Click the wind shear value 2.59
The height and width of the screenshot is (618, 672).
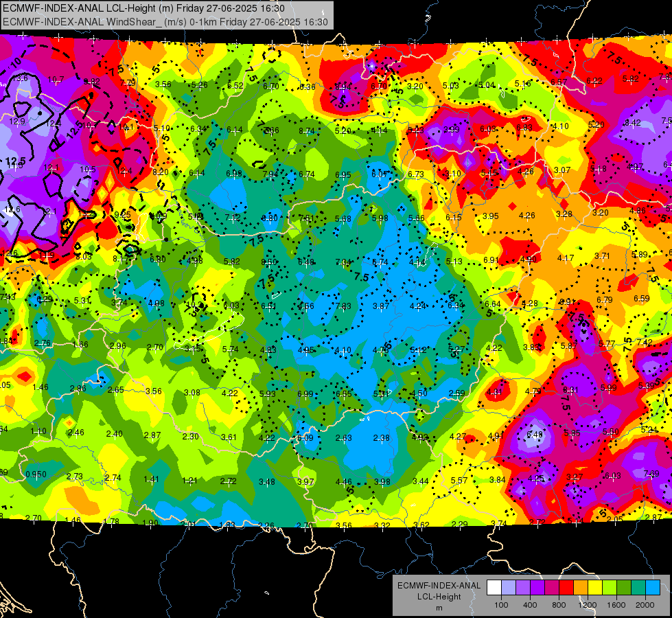click(457, 393)
